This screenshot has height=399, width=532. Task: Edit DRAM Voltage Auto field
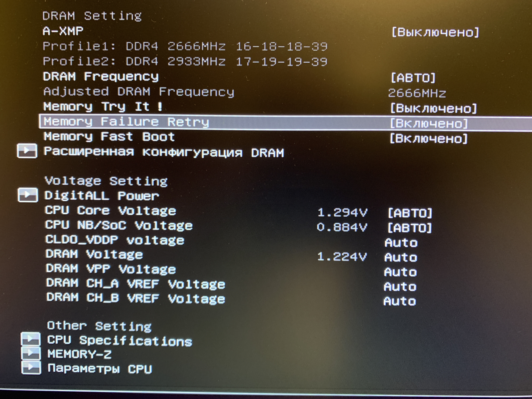pos(401,257)
